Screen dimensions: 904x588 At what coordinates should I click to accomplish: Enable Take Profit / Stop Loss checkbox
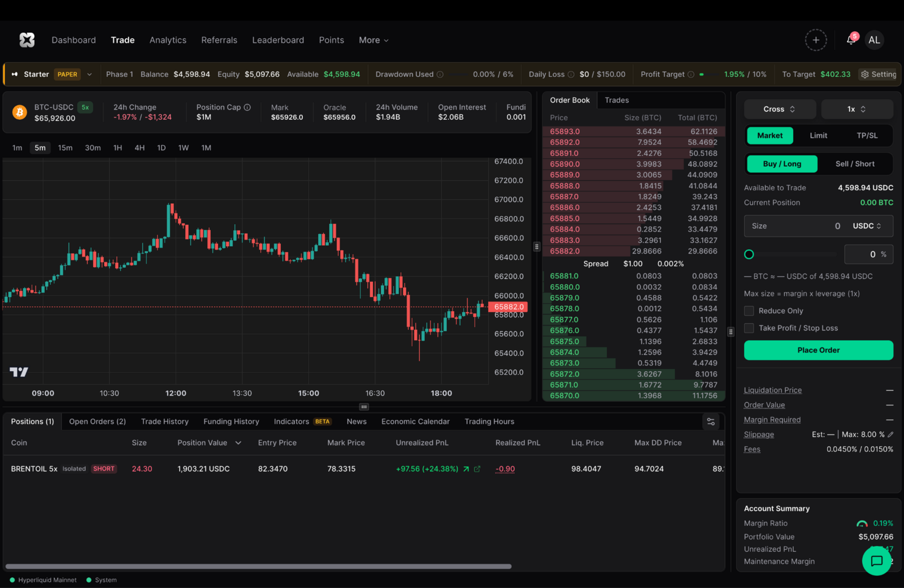[x=749, y=328]
